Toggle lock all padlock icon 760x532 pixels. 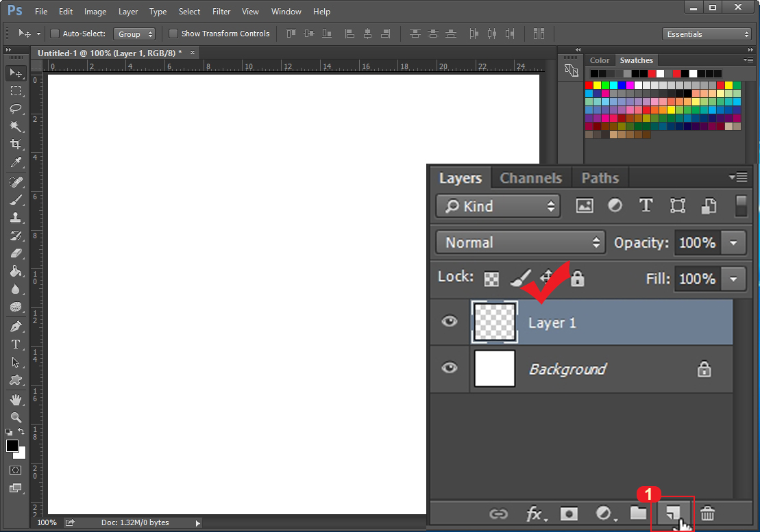tap(577, 279)
